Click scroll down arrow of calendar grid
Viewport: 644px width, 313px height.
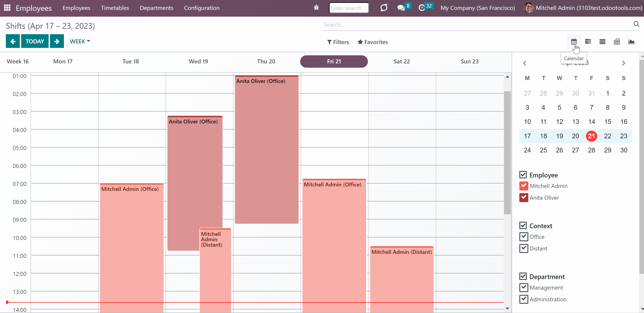(507, 309)
